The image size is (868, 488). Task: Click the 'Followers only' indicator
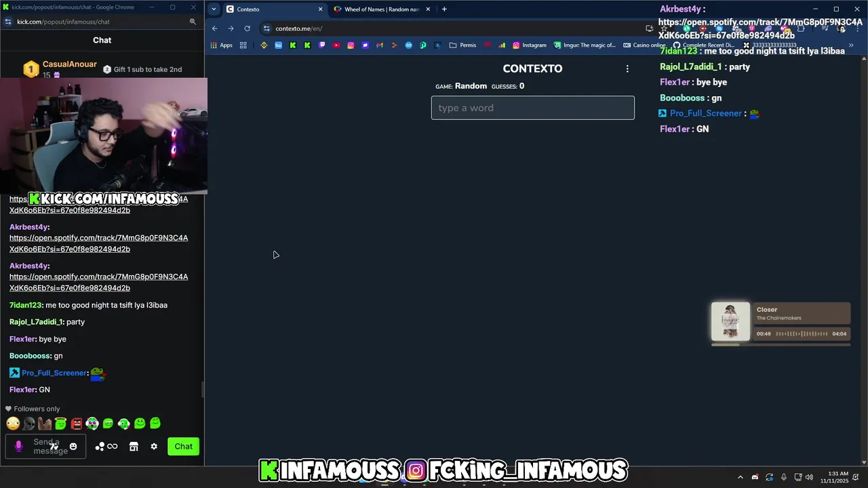coord(33,409)
